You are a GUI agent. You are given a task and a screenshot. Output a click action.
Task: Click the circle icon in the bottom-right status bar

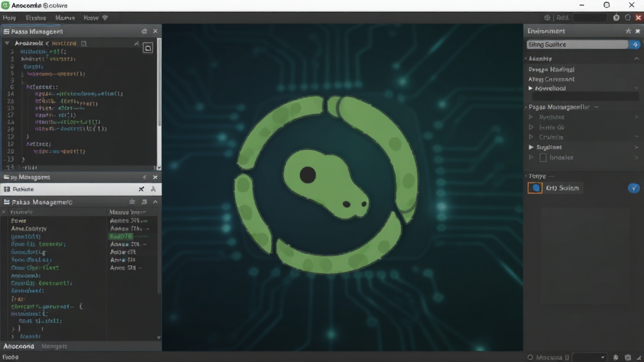[530, 357]
